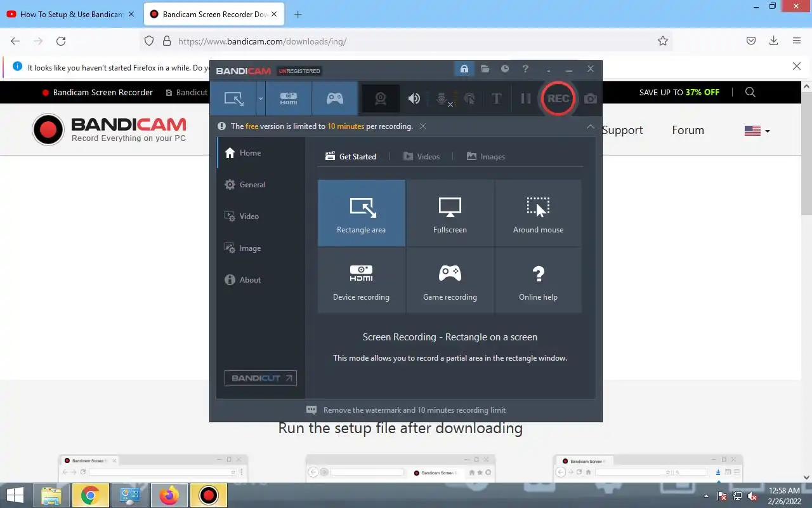Dismiss the free version limit notice

(x=422, y=126)
